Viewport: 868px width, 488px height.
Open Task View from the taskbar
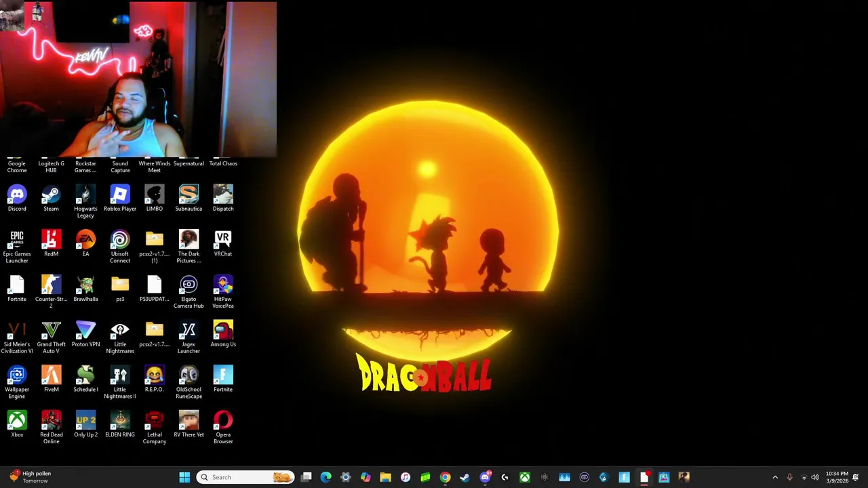307,477
